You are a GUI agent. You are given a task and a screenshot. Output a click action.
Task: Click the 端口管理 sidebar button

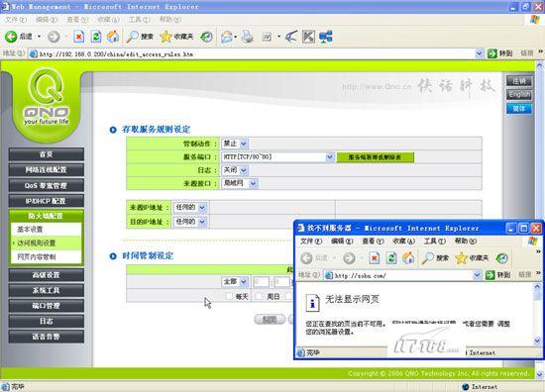click(x=47, y=306)
